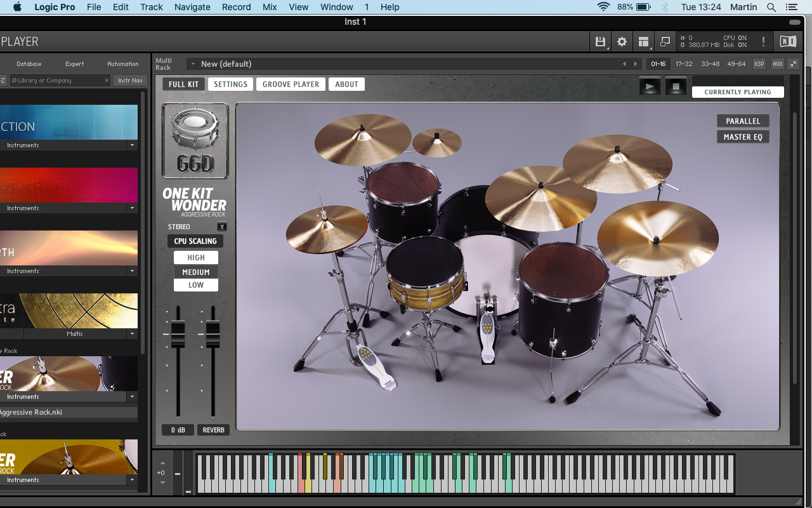This screenshot has height=508, width=812.
Task: Open the Kontakt save files menu
Action: click(600, 42)
